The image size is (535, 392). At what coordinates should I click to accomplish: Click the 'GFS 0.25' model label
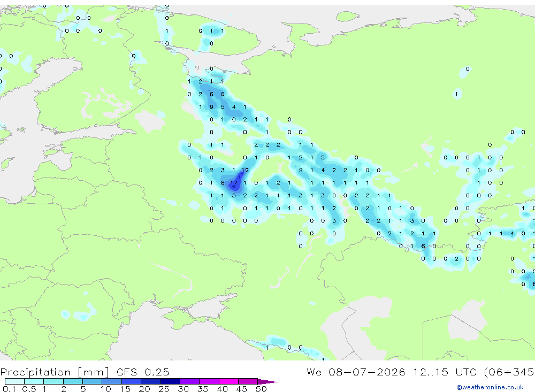click(x=143, y=372)
